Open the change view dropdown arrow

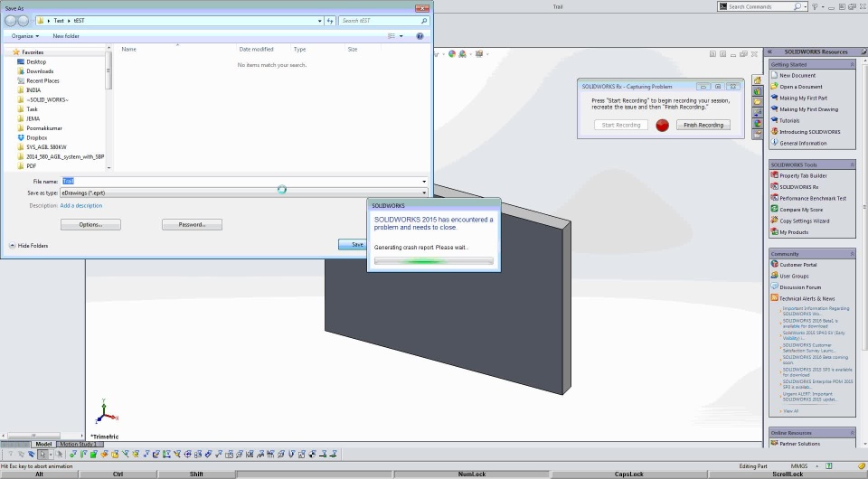coord(401,36)
